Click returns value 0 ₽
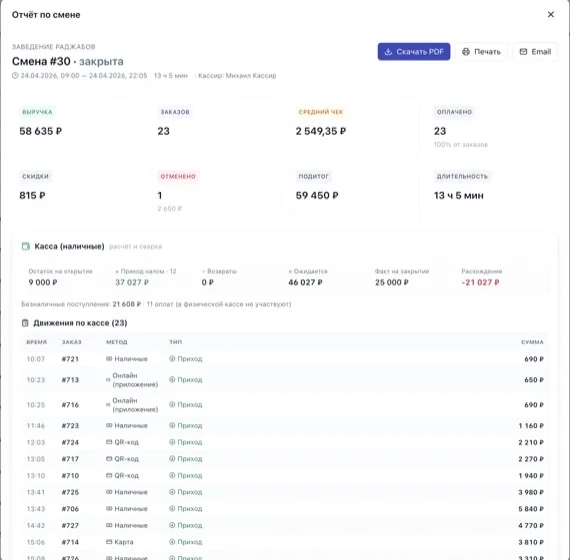570x560 pixels. click(208, 283)
